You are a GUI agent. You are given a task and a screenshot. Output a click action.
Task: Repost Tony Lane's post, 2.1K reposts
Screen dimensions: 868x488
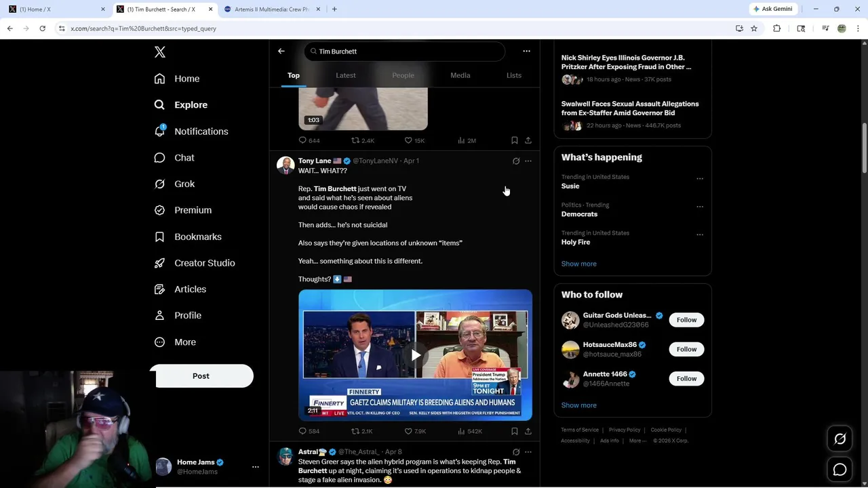pyautogui.click(x=362, y=431)
